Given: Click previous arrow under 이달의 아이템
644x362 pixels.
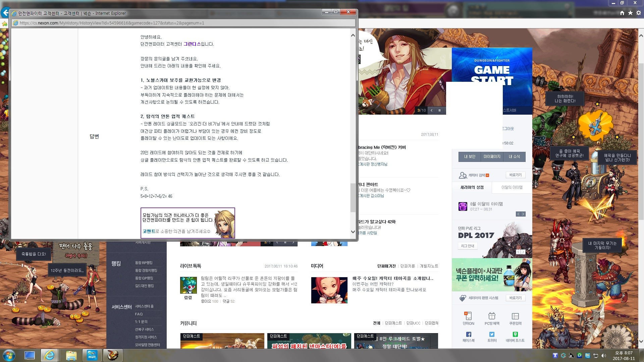Looking at the screenshot, I should (518, 214).
